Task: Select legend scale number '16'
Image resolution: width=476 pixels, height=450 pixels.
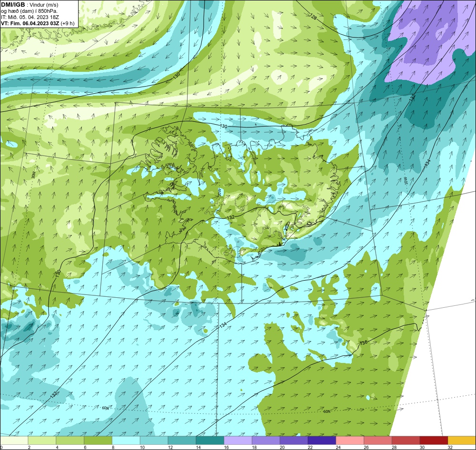Action: pyautogui.click(x=227, y=447)
